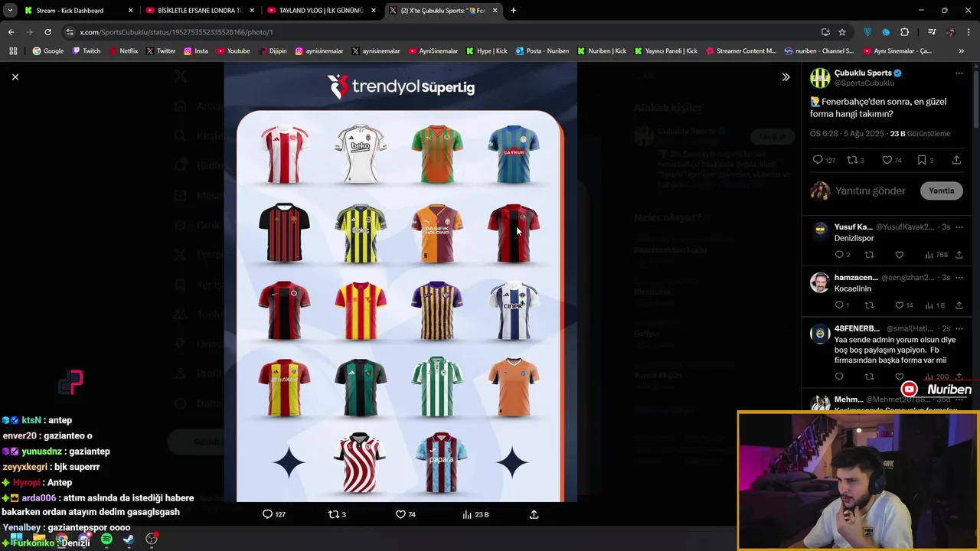The height and width of the screenshot is (551, 980).
Task: Share the Denizlispor reply
Action: click(x=959, y=255)
